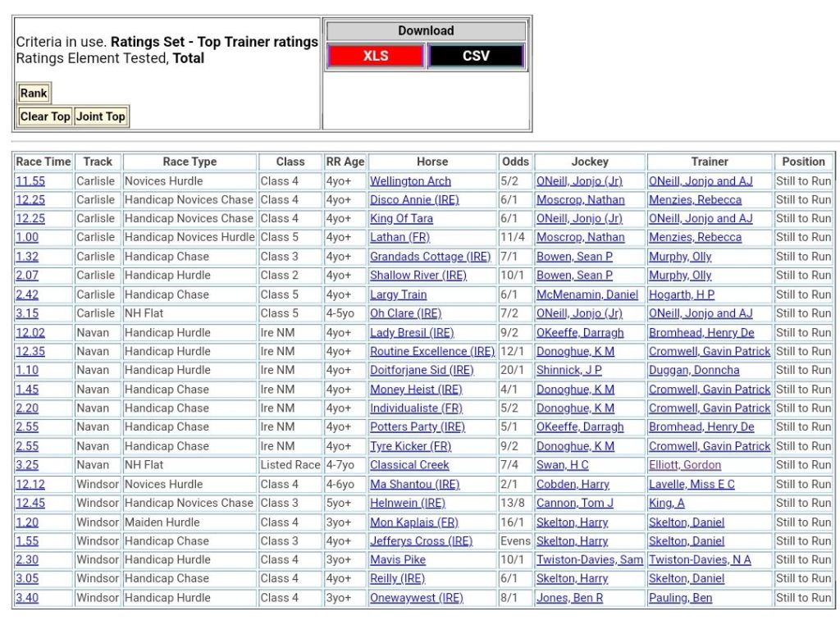Open jockey Shinnick, J P profile
Screen dimensions: 840x625
(x=568, y=371)
